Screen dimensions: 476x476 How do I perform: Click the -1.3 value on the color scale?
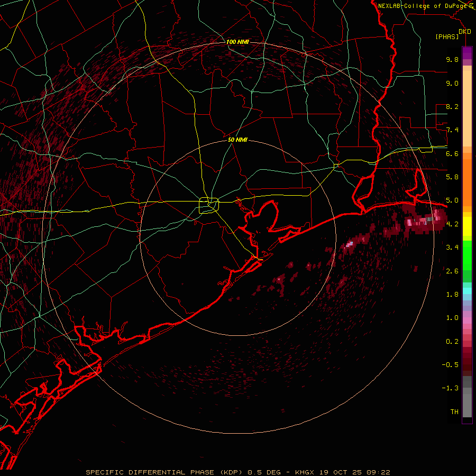(x=450, y=388)
